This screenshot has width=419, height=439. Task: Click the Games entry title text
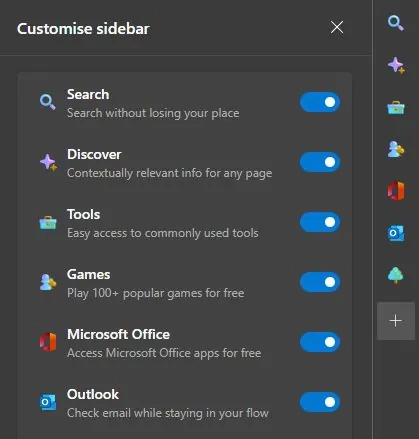tap(89, 274)
